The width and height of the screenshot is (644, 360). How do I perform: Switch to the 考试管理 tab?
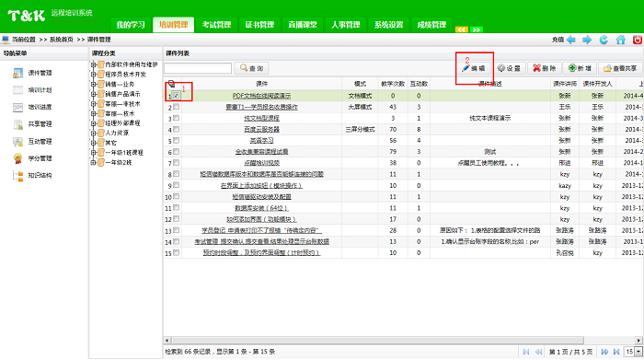click(216, 25)
